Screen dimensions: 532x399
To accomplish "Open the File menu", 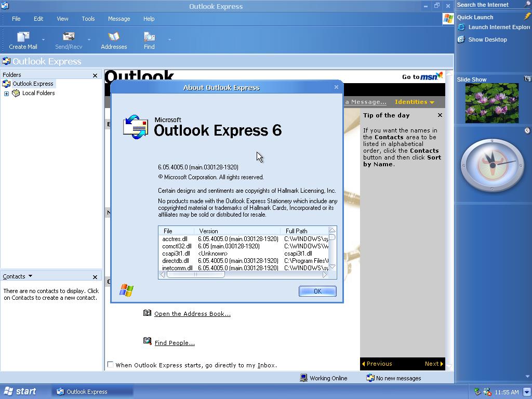I will [x=16, y=19].
